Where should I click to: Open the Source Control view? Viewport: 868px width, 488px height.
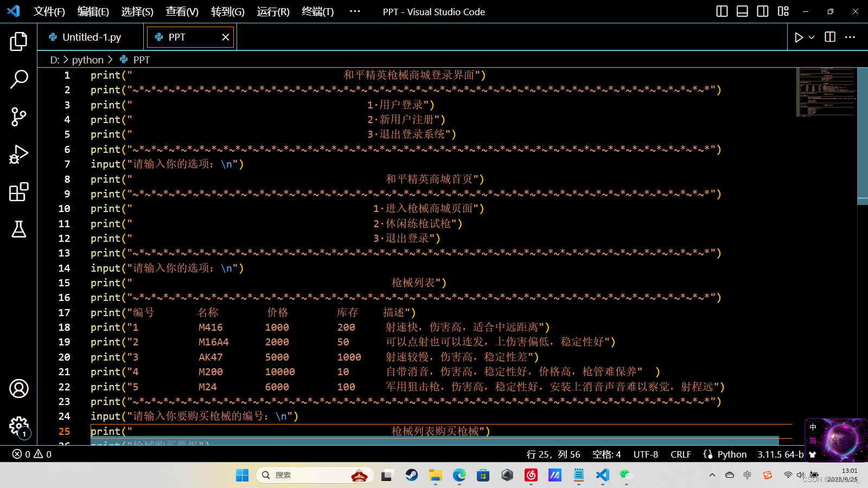(x=18, y=117)
